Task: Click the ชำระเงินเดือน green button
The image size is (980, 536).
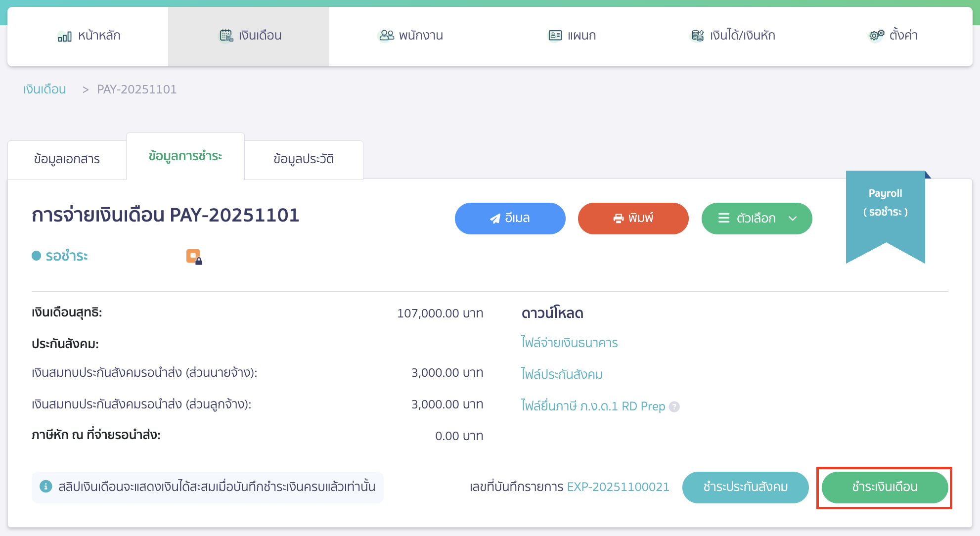Action: pyautogui.click(x=884, y=487)
